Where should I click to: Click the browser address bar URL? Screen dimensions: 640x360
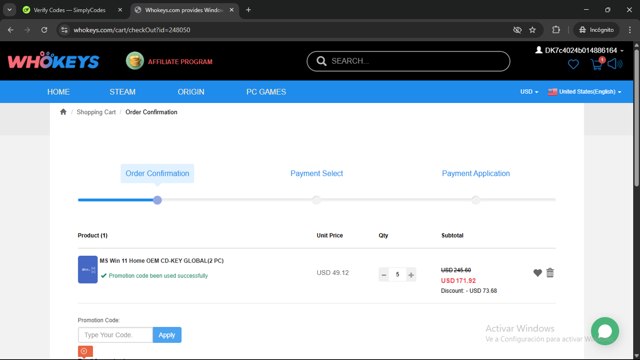(x=132, y=30)
